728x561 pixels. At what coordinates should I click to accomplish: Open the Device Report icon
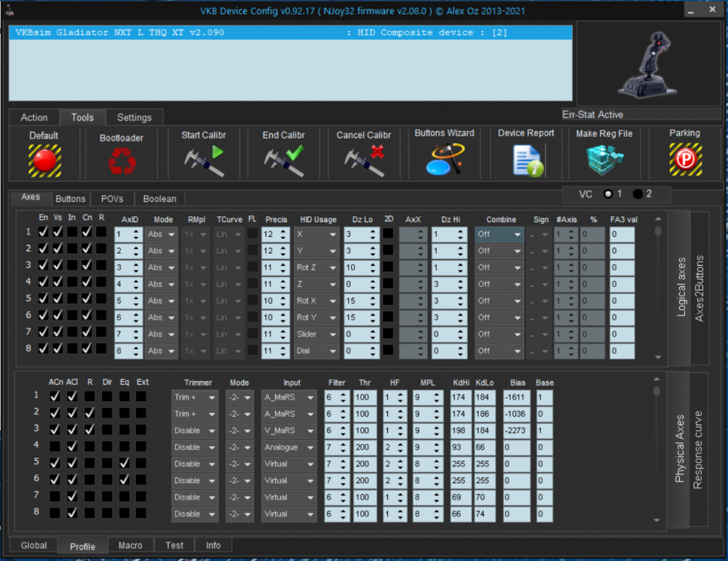[526, 160]
